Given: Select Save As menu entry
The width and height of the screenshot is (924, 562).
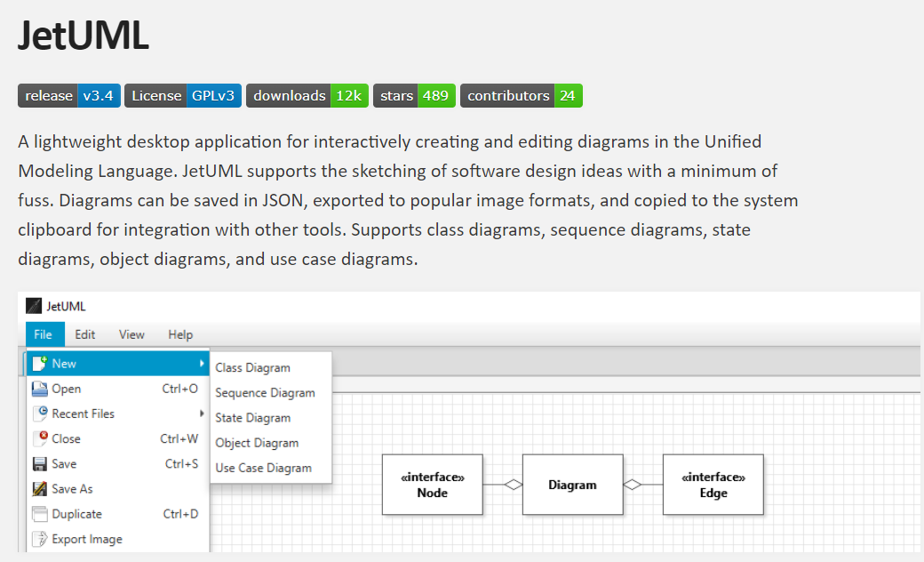Looking at the screenshot, I should point(117,489).
